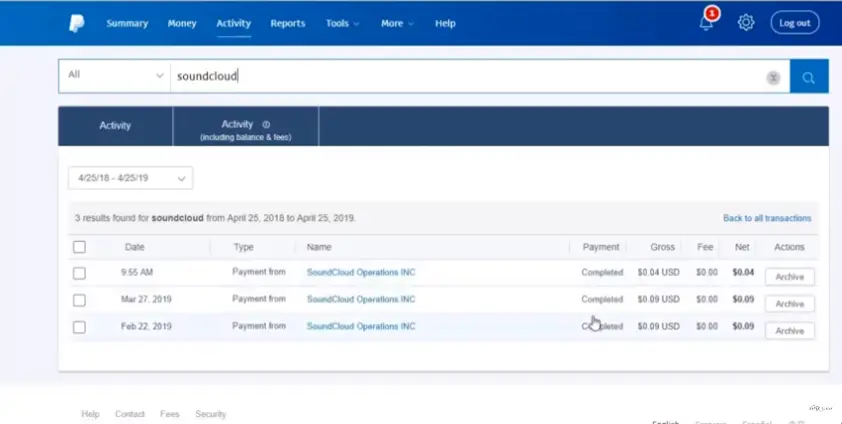Clear the search field with X icon
This screenshot has width=842, height=424.
coord(773,77)
